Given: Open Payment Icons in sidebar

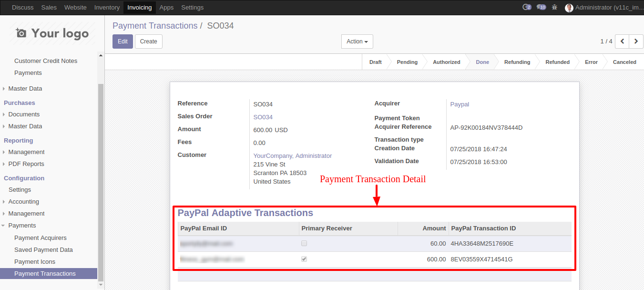Looking at the screenshot, I should (35, 262).
